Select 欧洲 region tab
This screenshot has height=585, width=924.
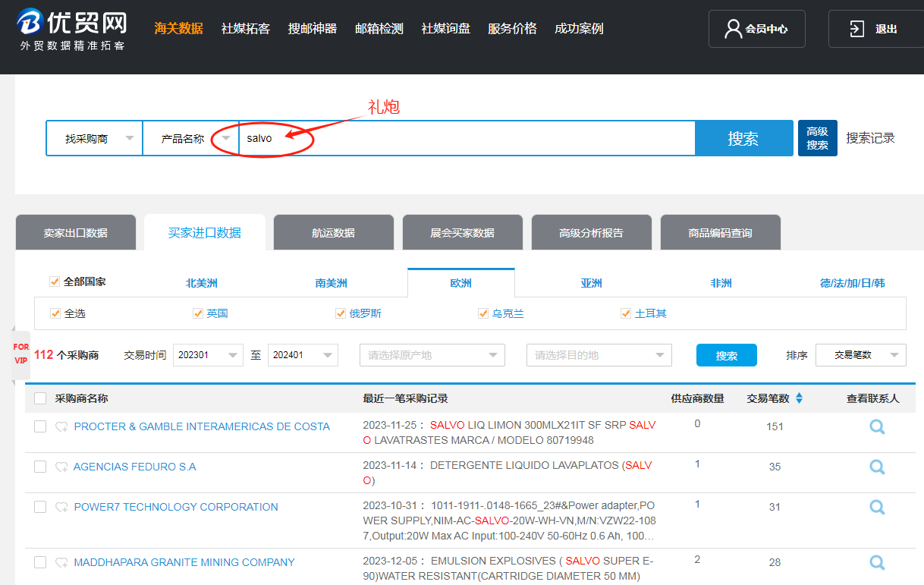pyautogui.click(x=461, y=283)
